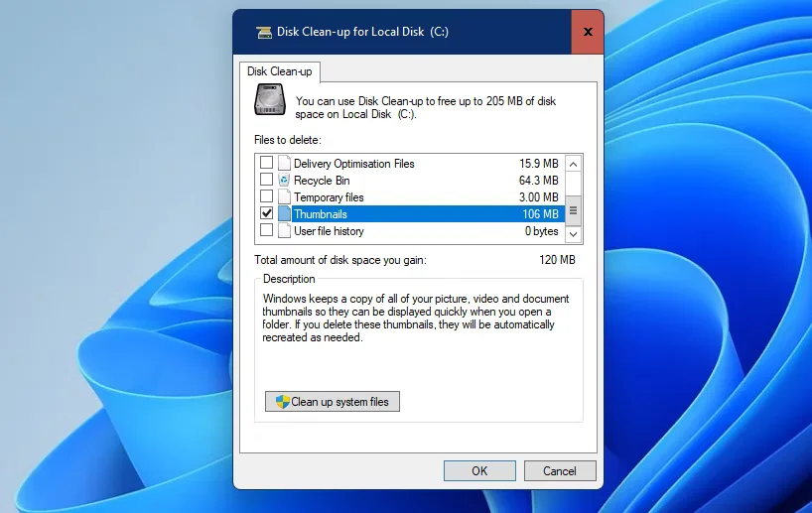Enable the Recycle Bin checkbox
The width and height of the screenshot is (812, 513).
tap(266, 181)
